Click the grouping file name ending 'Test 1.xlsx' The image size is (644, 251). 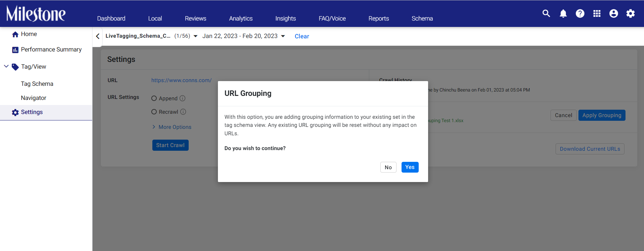point(446,120)
